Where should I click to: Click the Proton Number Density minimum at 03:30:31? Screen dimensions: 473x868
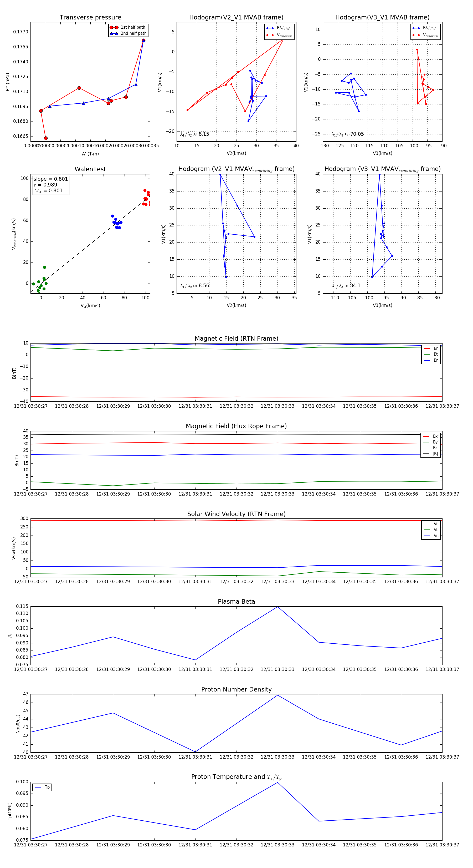point(195,751)
